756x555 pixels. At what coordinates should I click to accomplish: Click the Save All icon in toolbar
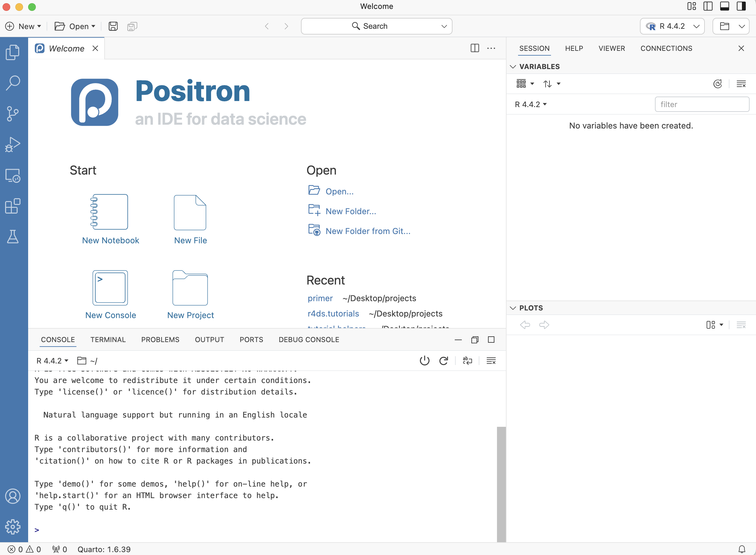click(132, 26)
